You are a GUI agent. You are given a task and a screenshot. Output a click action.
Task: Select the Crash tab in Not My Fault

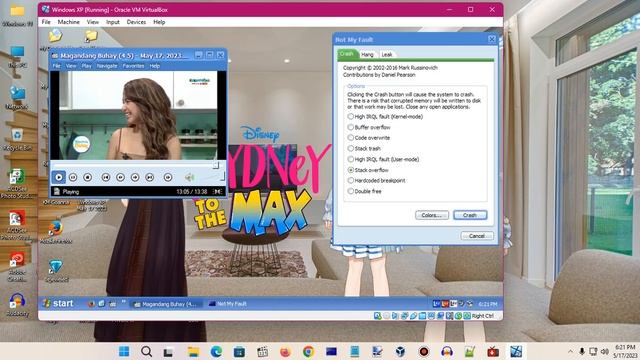coord(347,54)
